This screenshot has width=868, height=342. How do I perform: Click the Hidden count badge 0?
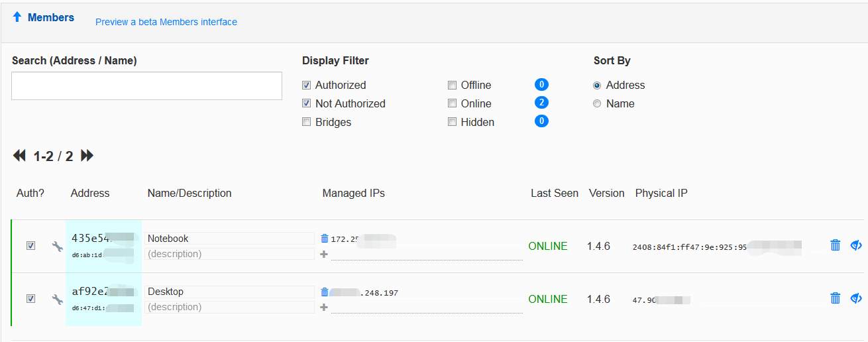point(541,121)
